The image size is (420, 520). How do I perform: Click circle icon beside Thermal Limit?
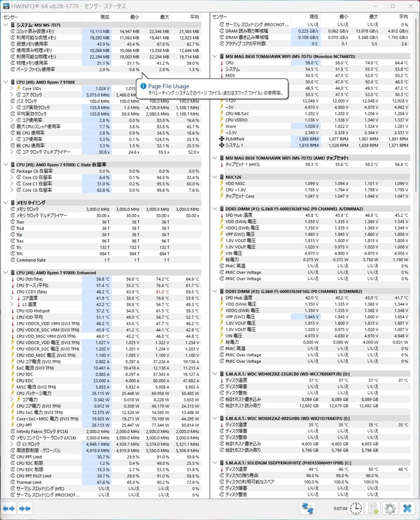[x=13, y=482]
